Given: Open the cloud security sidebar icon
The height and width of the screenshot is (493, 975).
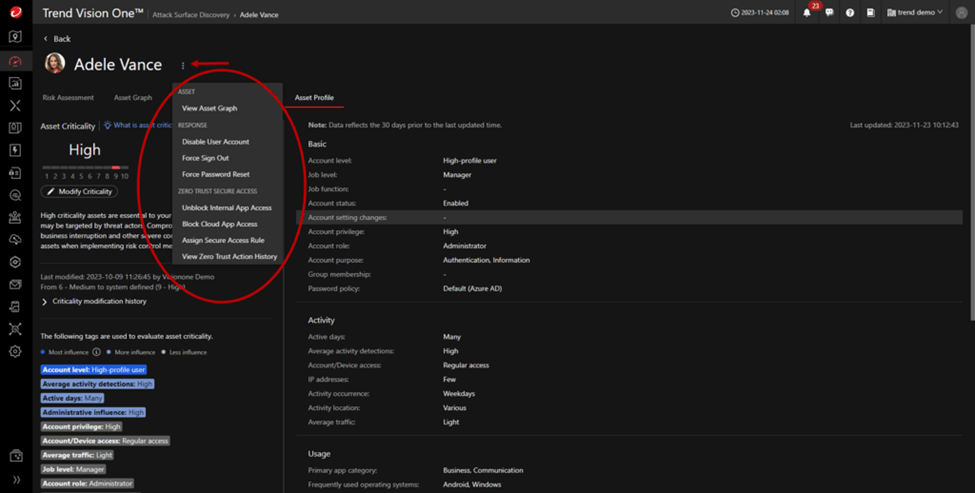Looking at the screenshot, I should (16, 240).
